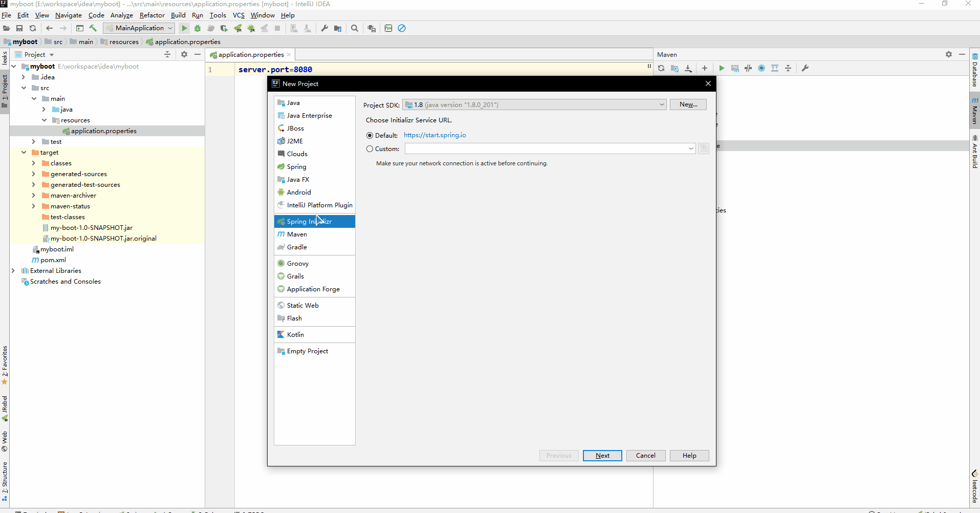The width and height of the screenshot is (980, 513).
Task: Select Maven project type in list
Action: (315, 234)
